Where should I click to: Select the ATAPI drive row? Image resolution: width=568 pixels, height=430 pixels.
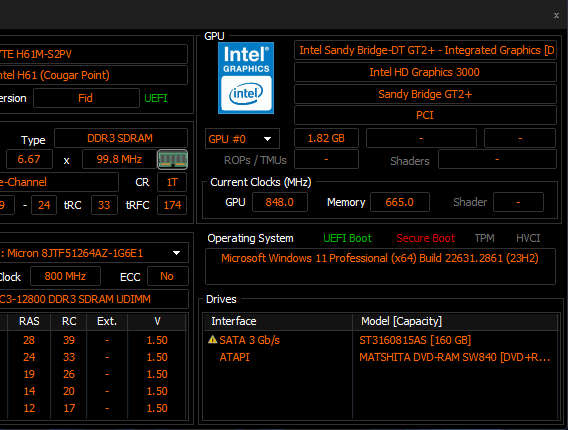[380, 357]
